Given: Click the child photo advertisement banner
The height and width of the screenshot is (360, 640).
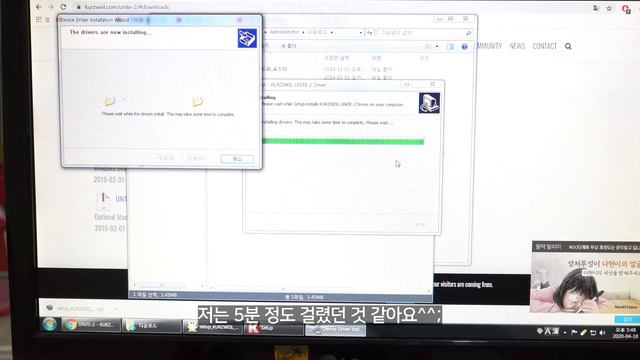Looking at the screenshot, I should [586, 283].
